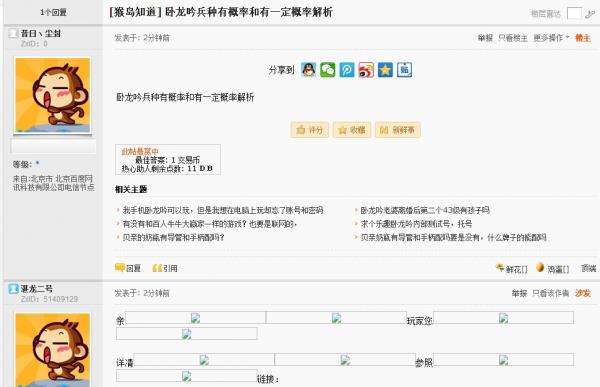
Task: Click the first poster's monkey avatar
Action: tap(52, 95)
